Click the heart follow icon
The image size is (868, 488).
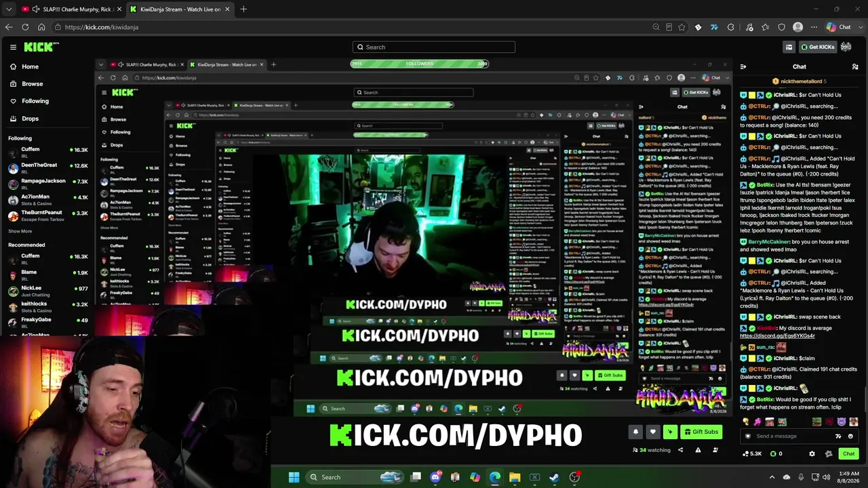[x=653, y=432]
